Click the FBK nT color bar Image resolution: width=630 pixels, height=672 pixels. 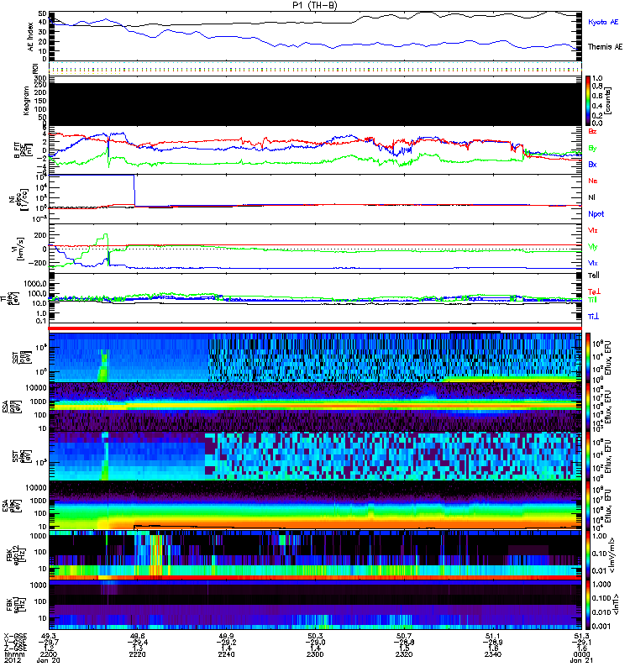588,605
